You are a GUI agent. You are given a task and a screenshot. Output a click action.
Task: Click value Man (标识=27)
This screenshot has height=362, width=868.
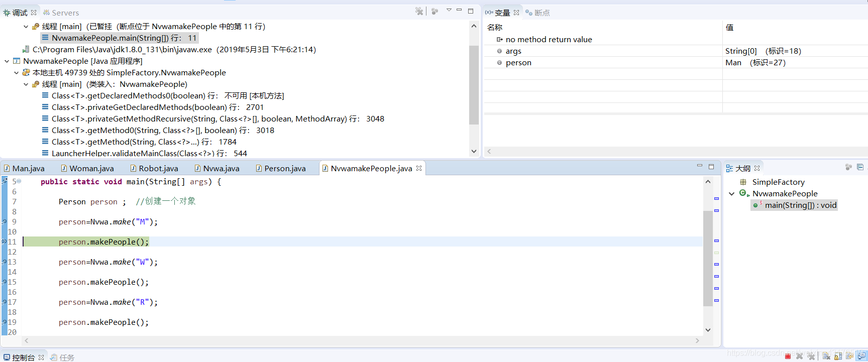tap(755, 63)
